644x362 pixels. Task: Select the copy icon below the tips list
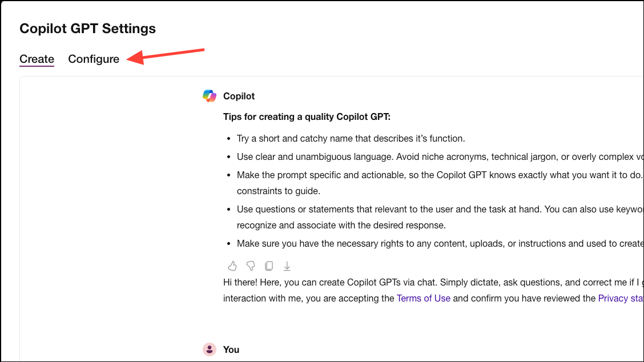(x=268, y=266)
